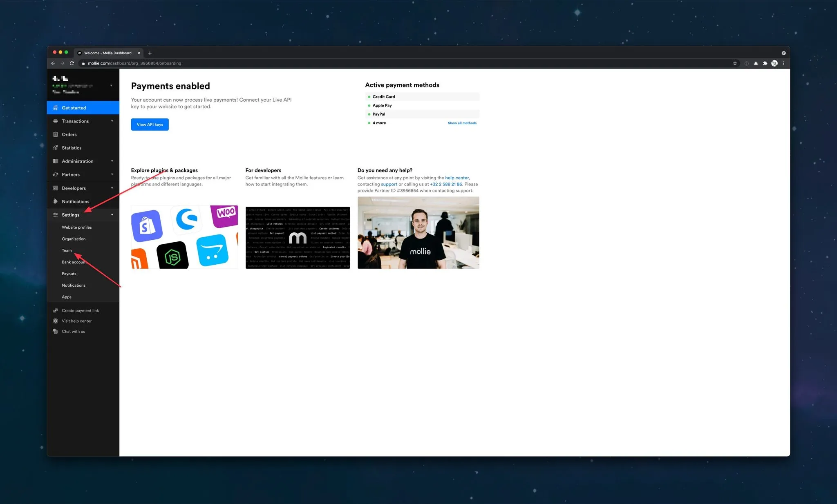This screenshot has height=504, width=837.
Task: Click the Visit help center question icon
Action: (x=56, y=321)
